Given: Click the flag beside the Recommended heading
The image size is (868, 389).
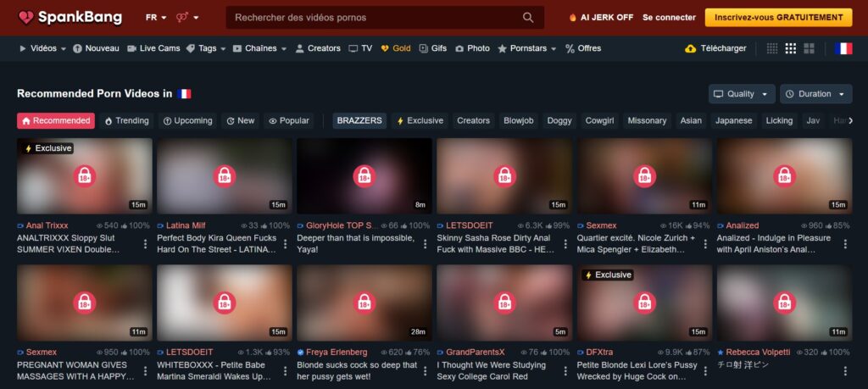Looking at the screenshot, I should pyautogui.click(x=184, y=93).
